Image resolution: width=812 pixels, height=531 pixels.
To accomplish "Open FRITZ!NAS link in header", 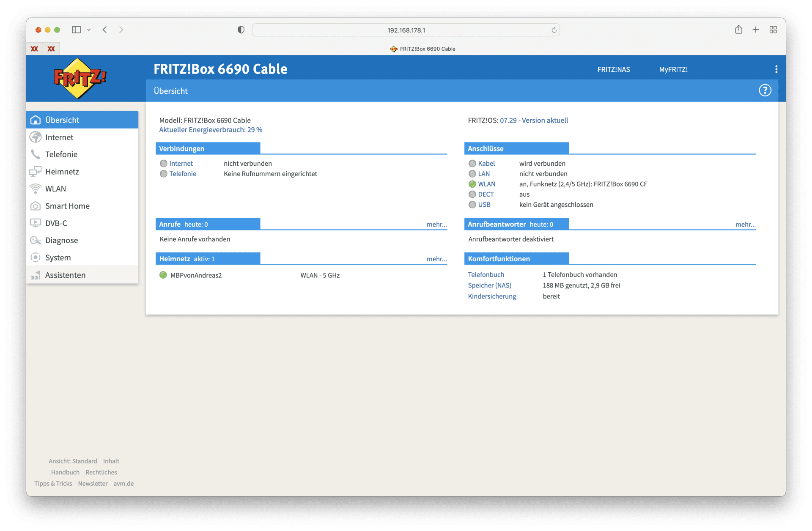I will (x=613, y=69).
